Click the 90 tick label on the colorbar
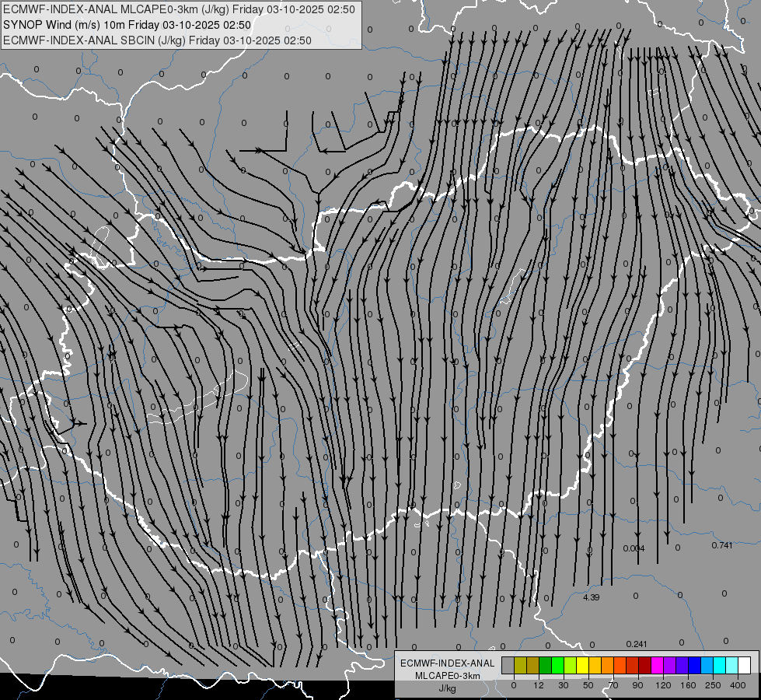The width and height of the screenshot is (761, 700). [x=637, y=685]
